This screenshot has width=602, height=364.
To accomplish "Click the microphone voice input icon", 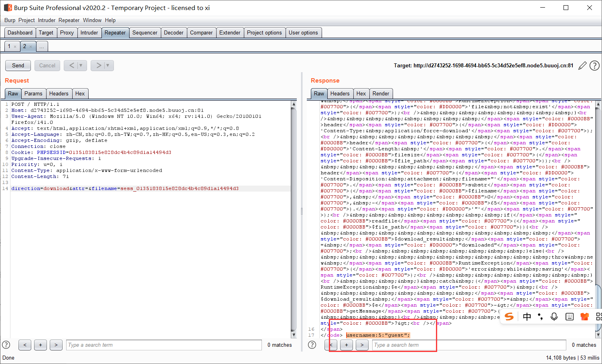I will tap(554, 317).
